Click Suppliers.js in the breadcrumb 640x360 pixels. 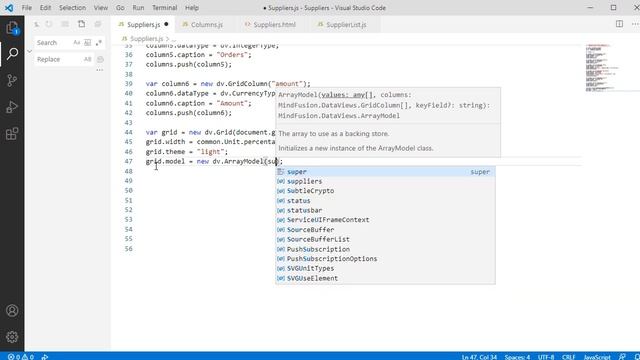tap(146, 39)
